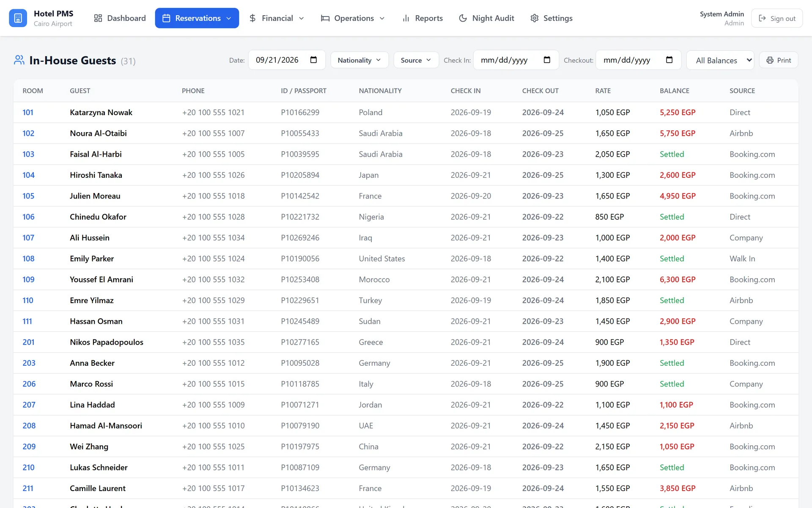Click the In-House Guests people icon
This screenshot has width=812, height=508.
tap(19, 60)
